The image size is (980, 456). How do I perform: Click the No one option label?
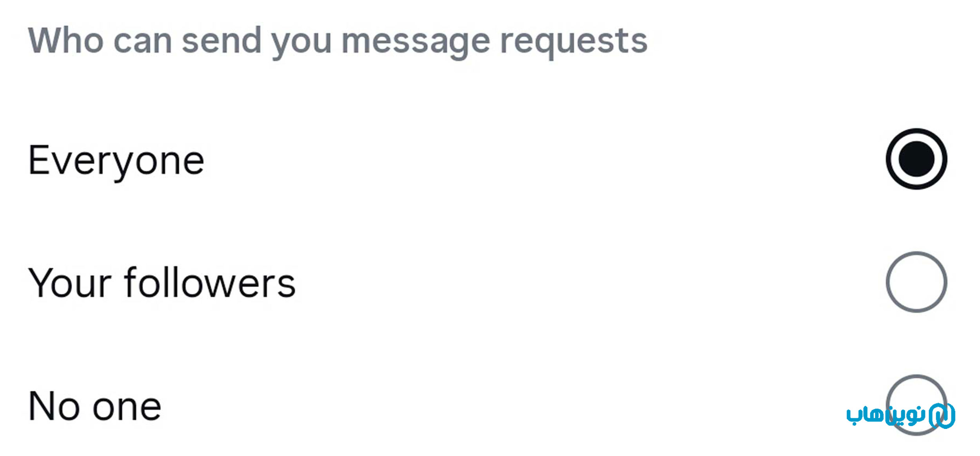(x=95, y=407)
